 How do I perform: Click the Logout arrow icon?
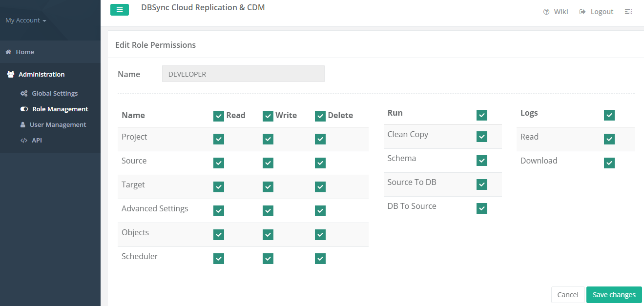point(582,12)
